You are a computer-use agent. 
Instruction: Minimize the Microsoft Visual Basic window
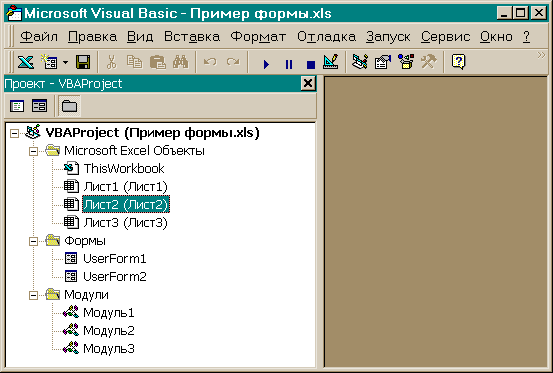504,13
